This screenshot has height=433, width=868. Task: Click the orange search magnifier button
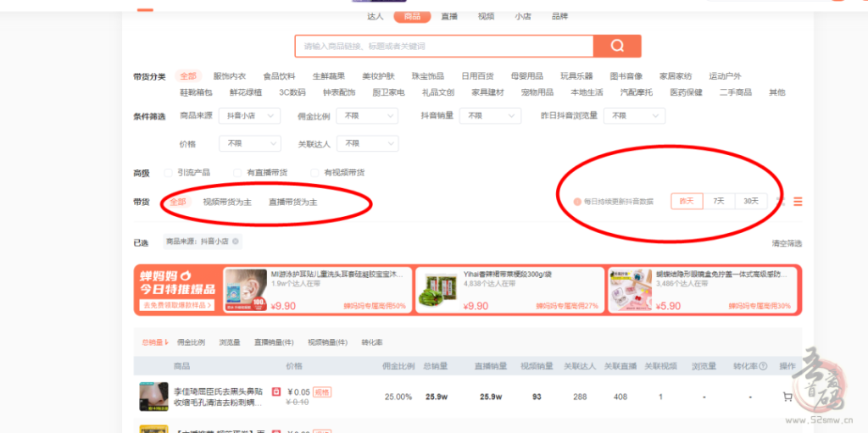[617, 46]
